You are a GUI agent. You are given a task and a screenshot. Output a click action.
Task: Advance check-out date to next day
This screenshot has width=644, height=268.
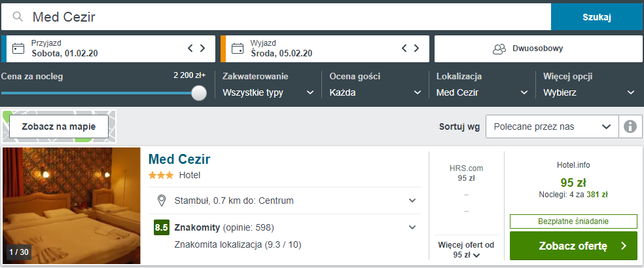click(x=418, y=48)
